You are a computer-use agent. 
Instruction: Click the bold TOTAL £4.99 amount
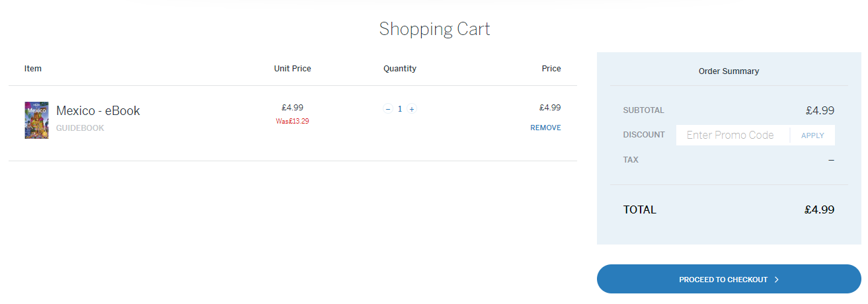[x=819, y=210]
